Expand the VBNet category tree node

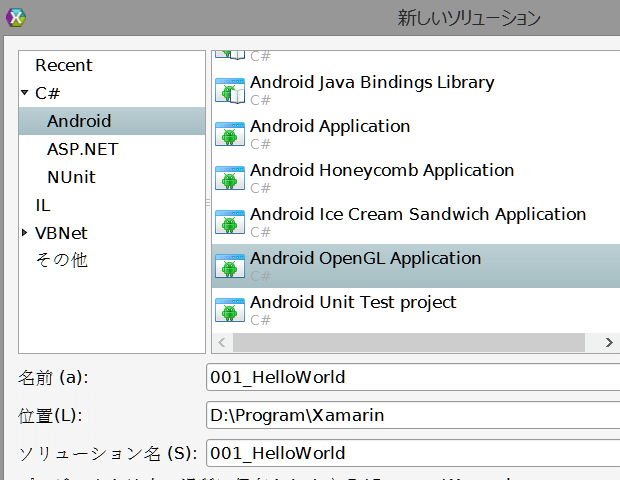click(25, 233)
